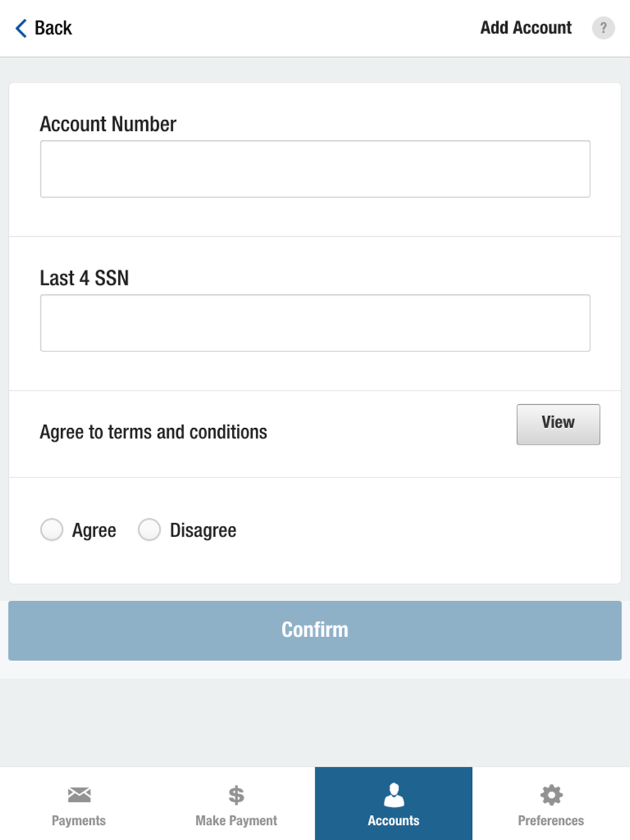Open help via the question mark icon

point(603,28)
